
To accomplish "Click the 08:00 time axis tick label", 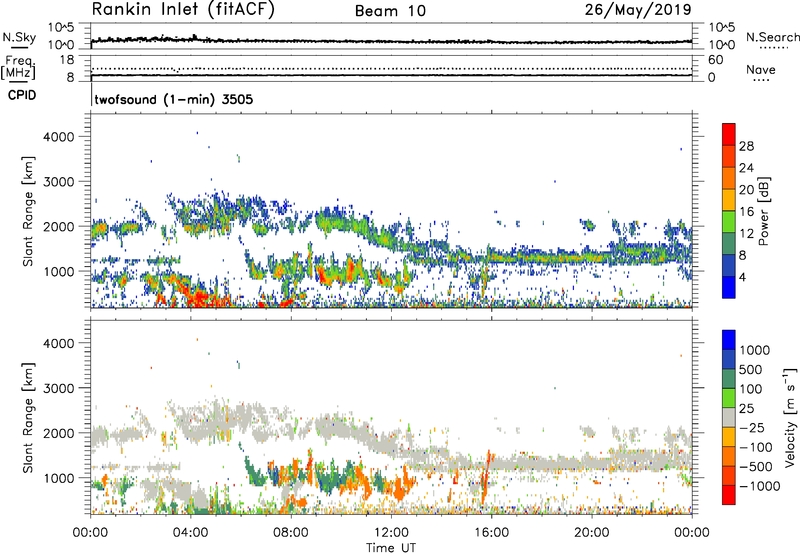I will [x=291, y=533].
